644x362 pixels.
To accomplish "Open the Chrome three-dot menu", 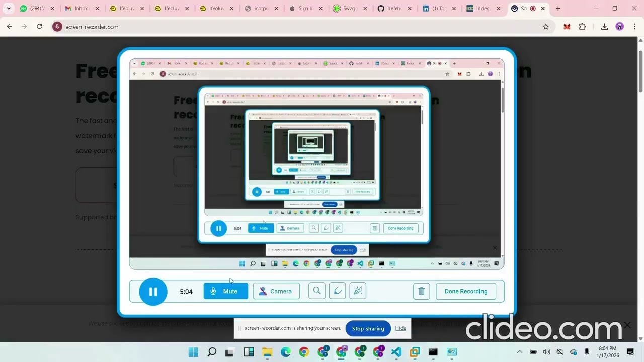I will [634, 27].
